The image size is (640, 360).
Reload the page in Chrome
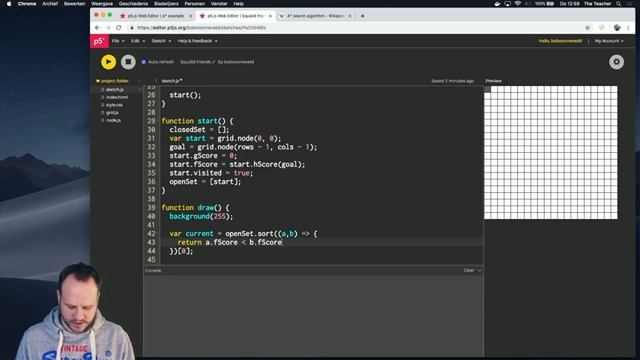pos(119,28)
